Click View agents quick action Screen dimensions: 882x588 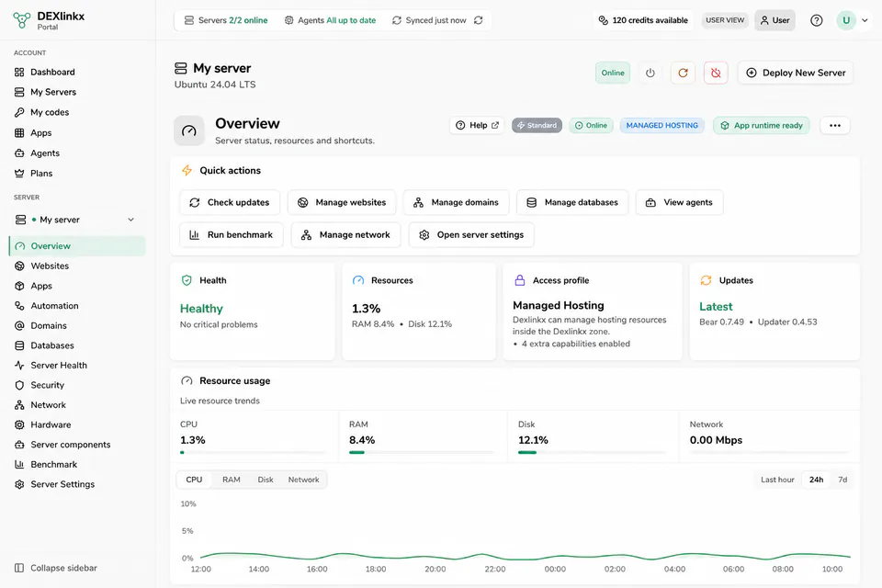coord(679,202)
